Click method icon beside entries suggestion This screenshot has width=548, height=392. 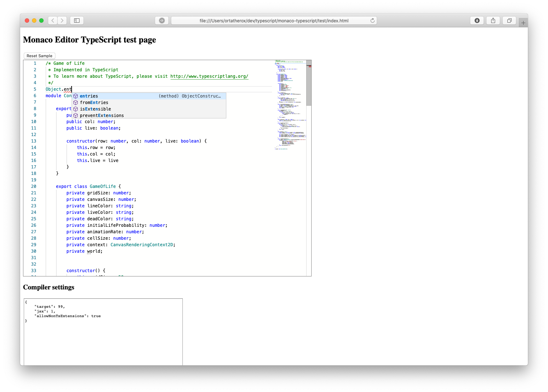click(76, 96)
